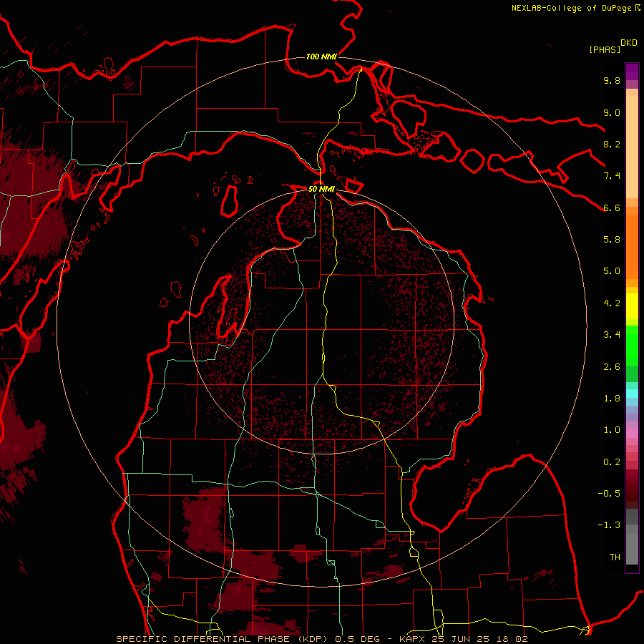Click the KAPX radar site identifier
Viewport: 644px width, 644px height.
point(413,639)
